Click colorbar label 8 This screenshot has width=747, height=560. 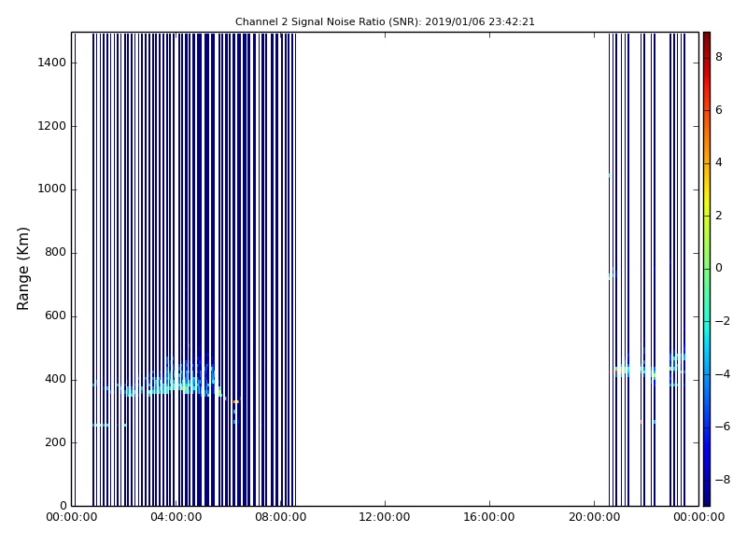[x=719, y=57]
